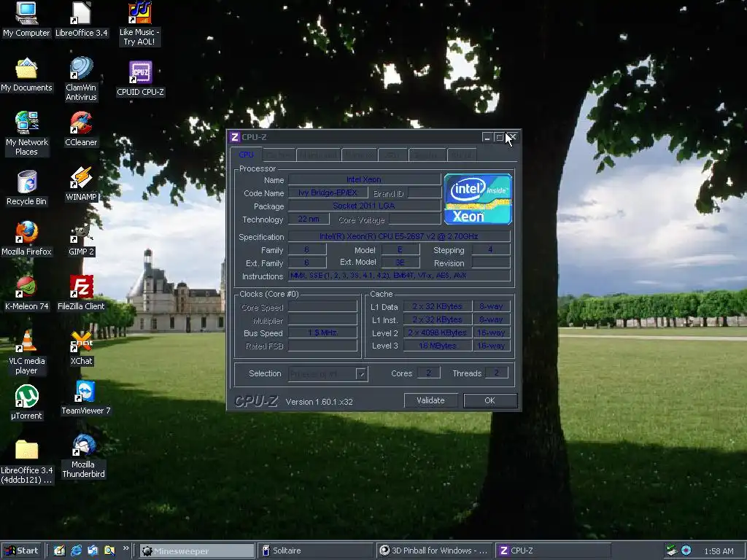
Task: Switch to Minesweeper in the taskbar
Action: point(197,551)
